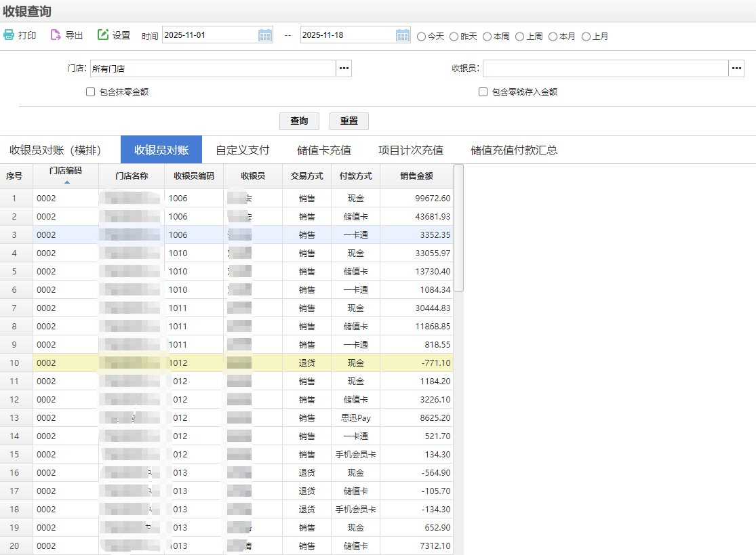
Task: Open store selector ellipsis button
Action: [344, 68]
